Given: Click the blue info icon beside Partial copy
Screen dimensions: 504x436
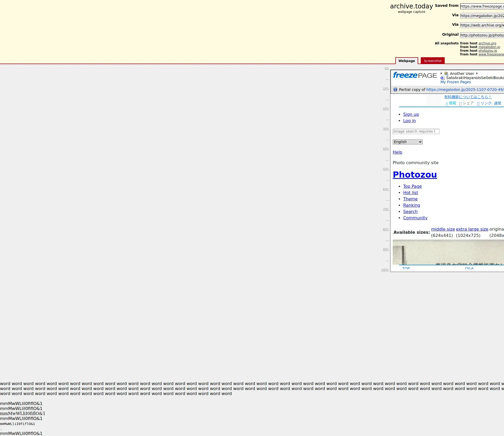Looking at the screenshot, I should point(395,90).
